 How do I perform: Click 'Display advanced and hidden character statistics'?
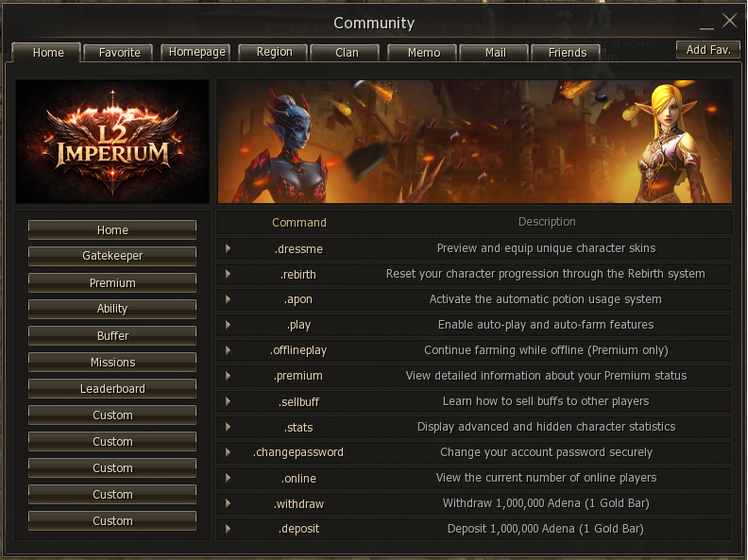pyautogui.click(x=546, y=427)
